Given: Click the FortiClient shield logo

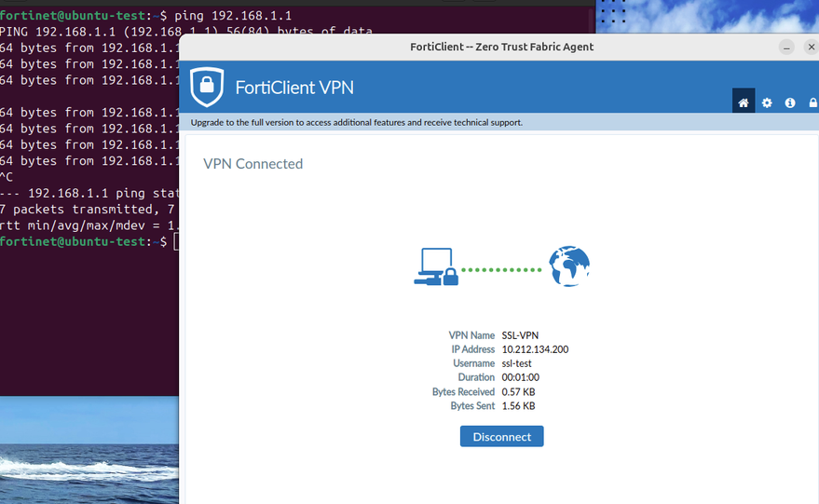Looking at the screenshot, I should (207, 87).
